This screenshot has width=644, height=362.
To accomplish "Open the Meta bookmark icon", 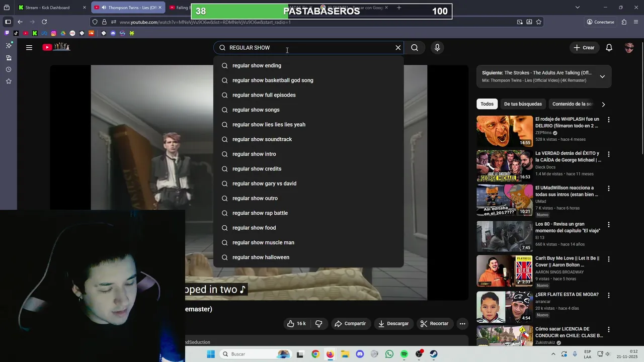I will pyautogui.click(x=44, y=33).
